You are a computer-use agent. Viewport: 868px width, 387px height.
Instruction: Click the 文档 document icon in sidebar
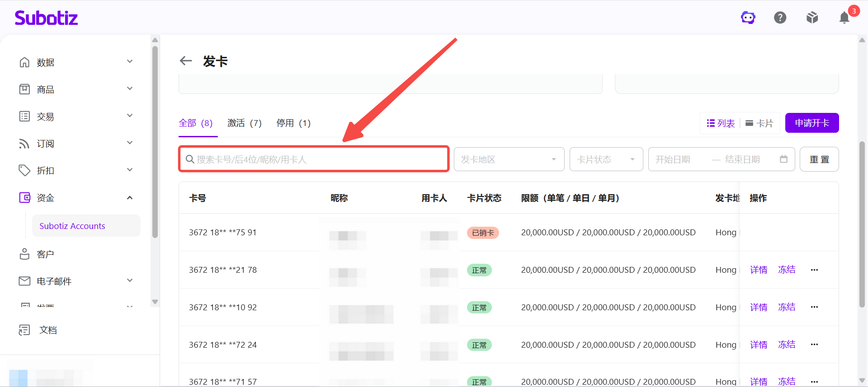(x=24, y=330)
